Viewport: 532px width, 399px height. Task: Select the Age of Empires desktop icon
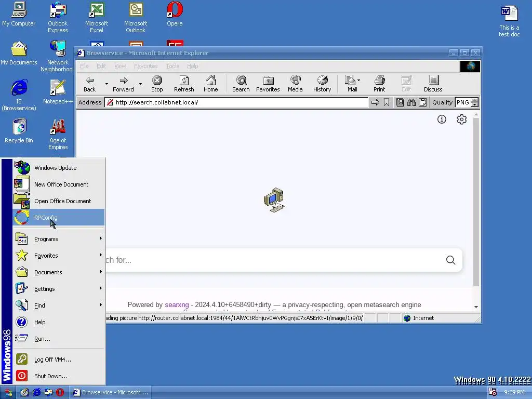(58, 134)
